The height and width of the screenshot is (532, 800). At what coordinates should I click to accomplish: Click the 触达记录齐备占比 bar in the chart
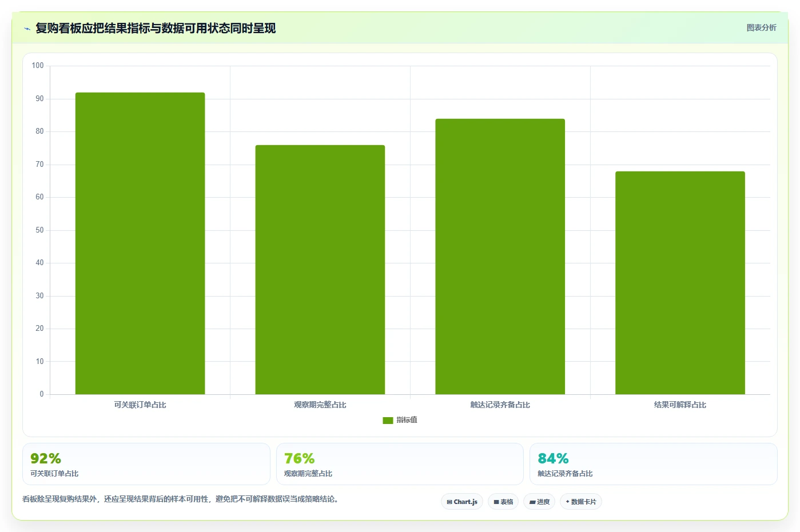pyautogui.click(x=500, y=257)
